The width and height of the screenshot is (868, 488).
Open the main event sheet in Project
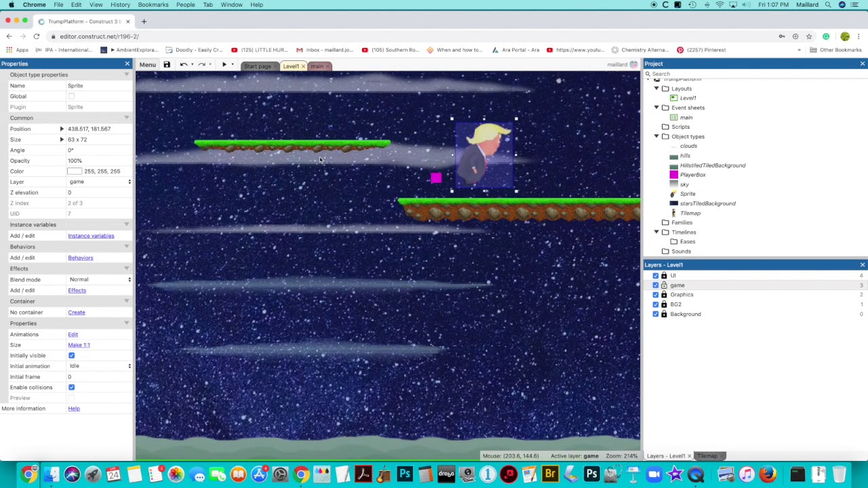coord(686,117)
